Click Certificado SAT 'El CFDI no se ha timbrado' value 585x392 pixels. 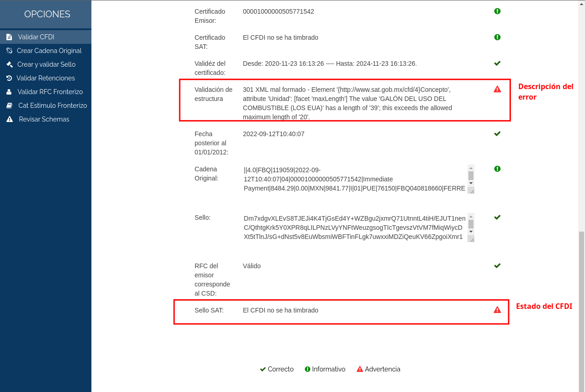click(x=281, y=37)
